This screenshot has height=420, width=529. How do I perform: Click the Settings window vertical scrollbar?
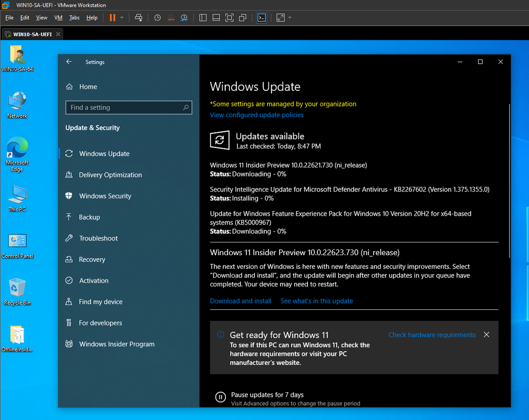[x=509, y=181]
